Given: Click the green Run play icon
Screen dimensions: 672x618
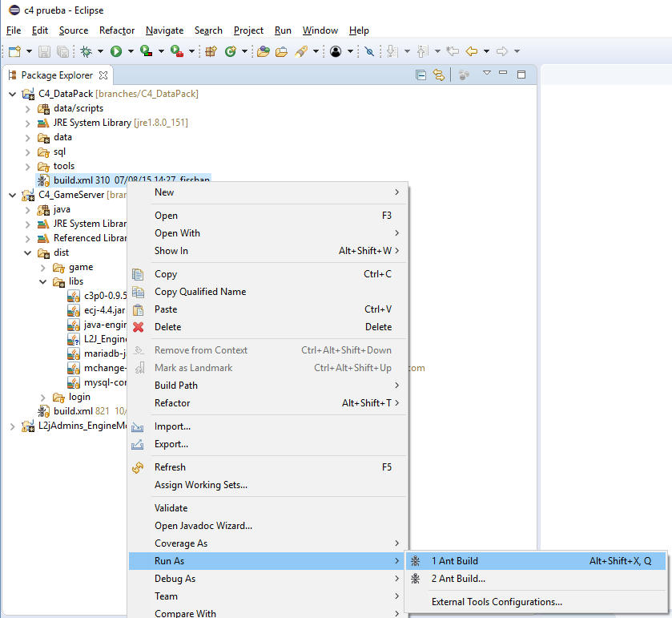Looking at the screenshot, I should [116, 51].
